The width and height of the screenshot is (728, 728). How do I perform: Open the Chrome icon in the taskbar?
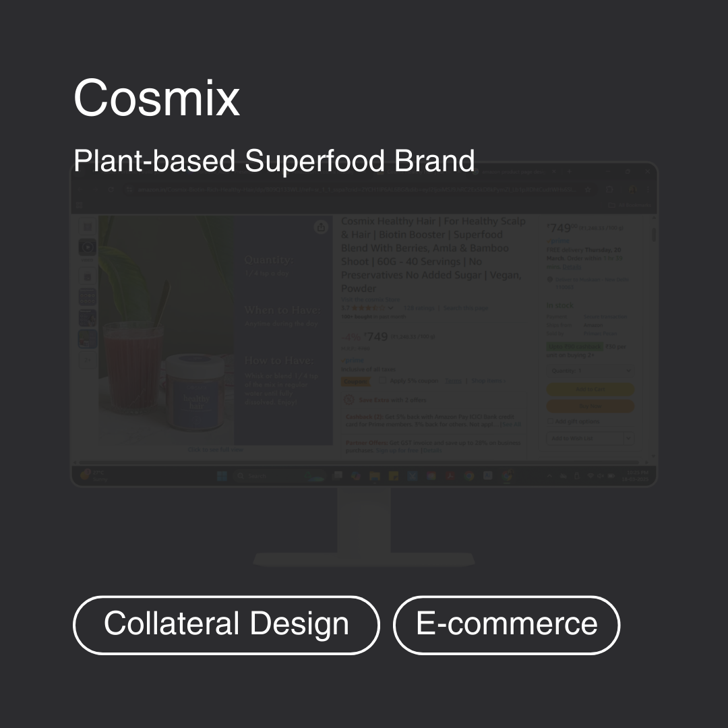click(x=469, y=476)
